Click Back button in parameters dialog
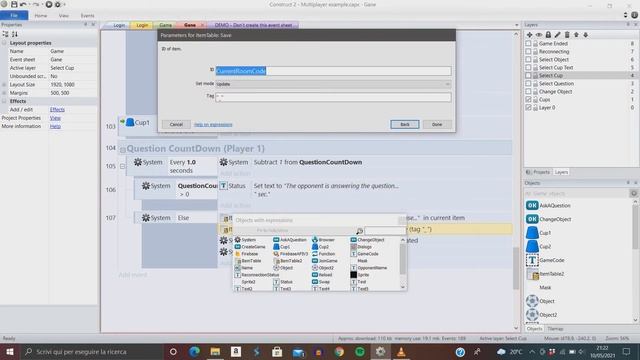Viewport: 640px width, 360px height. tap(404, 124)
